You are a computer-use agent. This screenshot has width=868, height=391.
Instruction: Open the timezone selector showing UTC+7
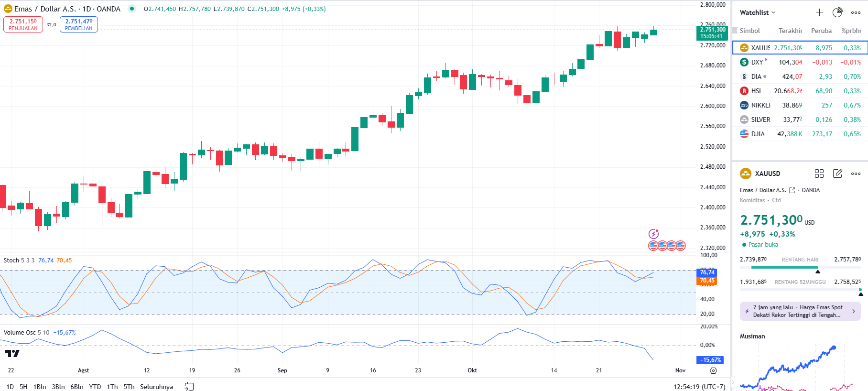(x=699, y=387)
